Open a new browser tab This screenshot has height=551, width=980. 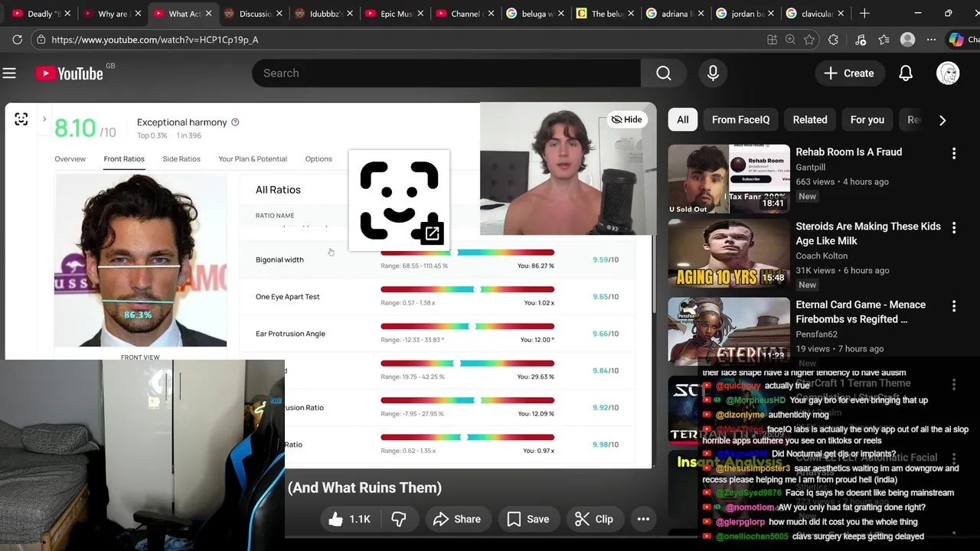[x=864, y=13]
